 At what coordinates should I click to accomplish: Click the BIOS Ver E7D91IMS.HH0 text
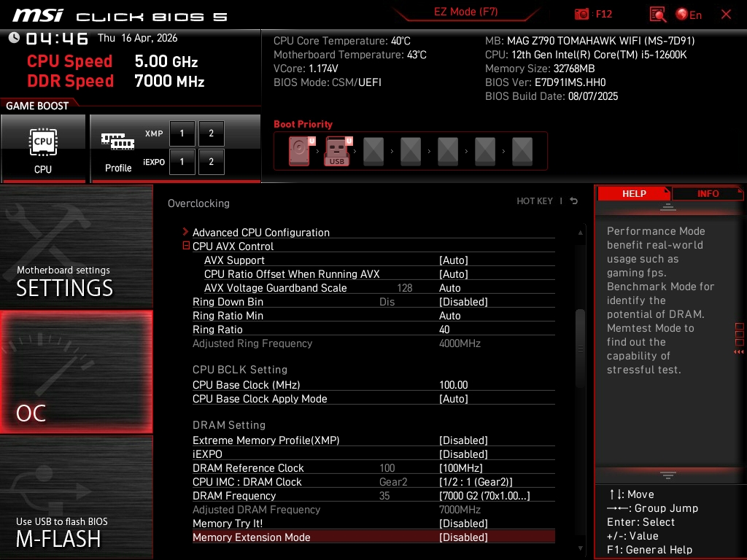pyautogui.click(x=545, y=82)
